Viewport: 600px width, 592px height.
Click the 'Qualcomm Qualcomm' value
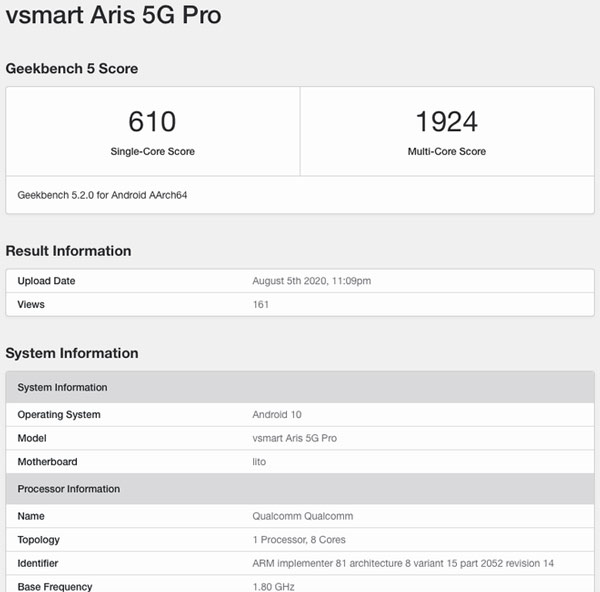point(302,516)
